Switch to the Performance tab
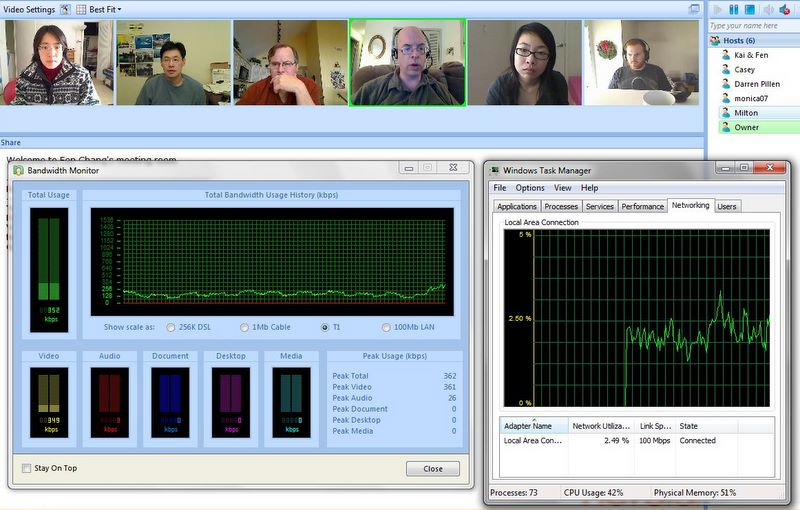The width and height of the screenshot is (800, 510). tap(642, 206)
